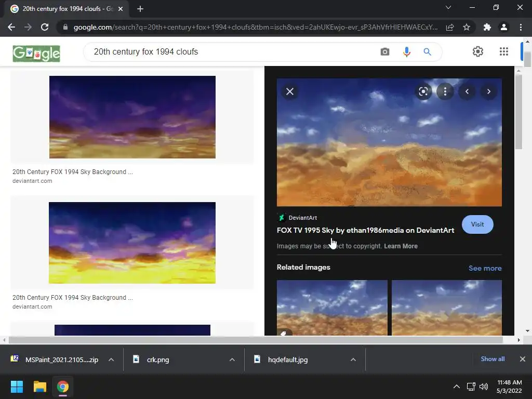Show the next image in preview
The width and height of the screenshot is (532, 399).
[x=488, y=91]
